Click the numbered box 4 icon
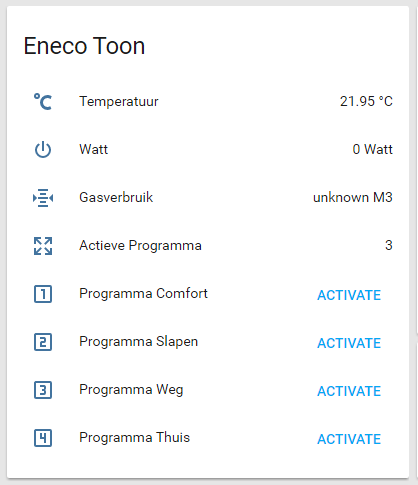 (43, 438)
